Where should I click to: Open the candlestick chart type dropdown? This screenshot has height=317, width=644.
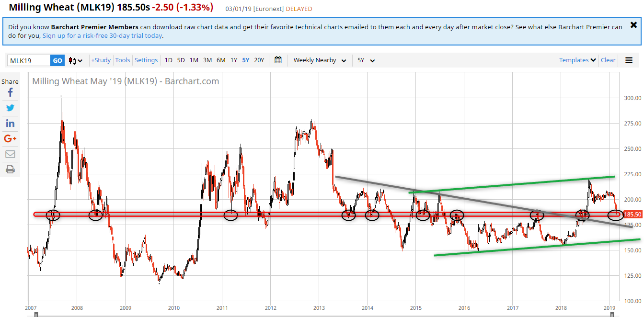(75, 60)
